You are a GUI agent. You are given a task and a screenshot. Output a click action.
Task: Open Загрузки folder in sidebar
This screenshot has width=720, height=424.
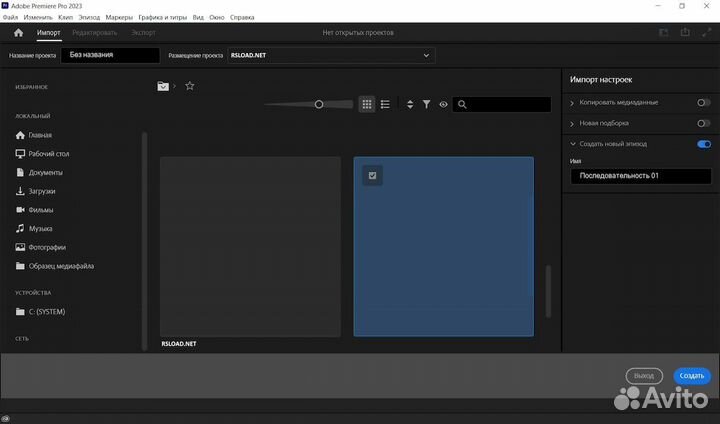point(35,191)
